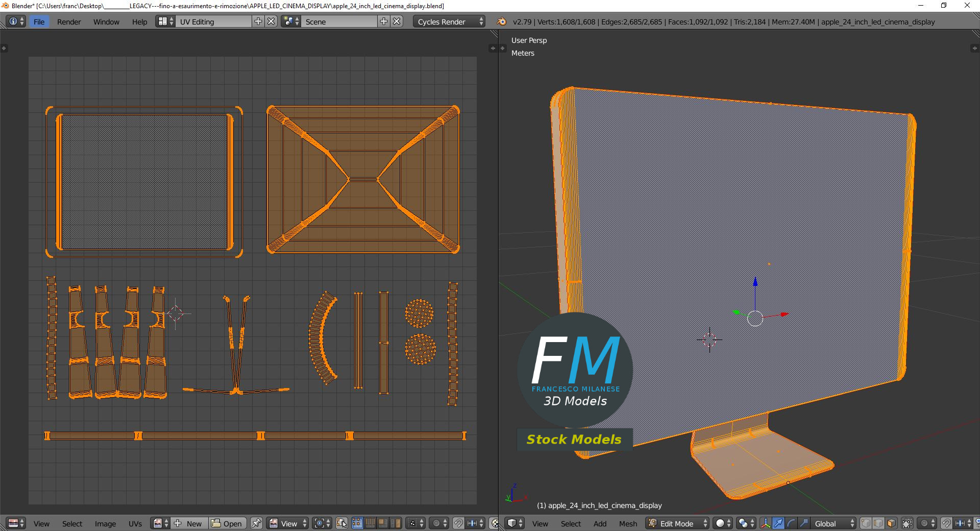Select UV vertex selection mode
The height and width of the screenshot is (531, 980).
pos(357,523)
